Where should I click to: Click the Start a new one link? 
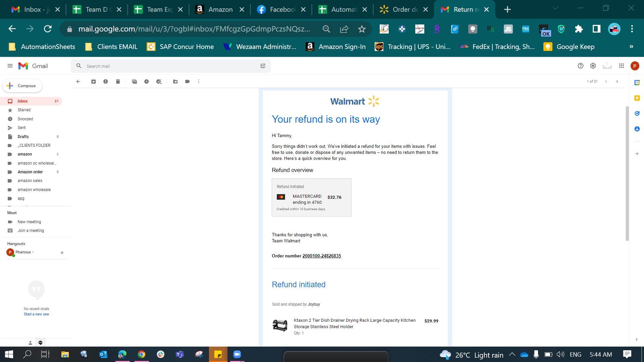click(36, 314)
